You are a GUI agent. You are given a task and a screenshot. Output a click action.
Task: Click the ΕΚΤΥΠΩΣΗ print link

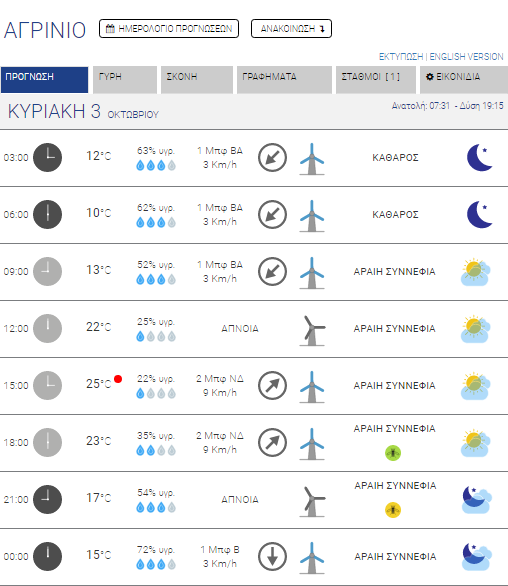click(401, 57)
